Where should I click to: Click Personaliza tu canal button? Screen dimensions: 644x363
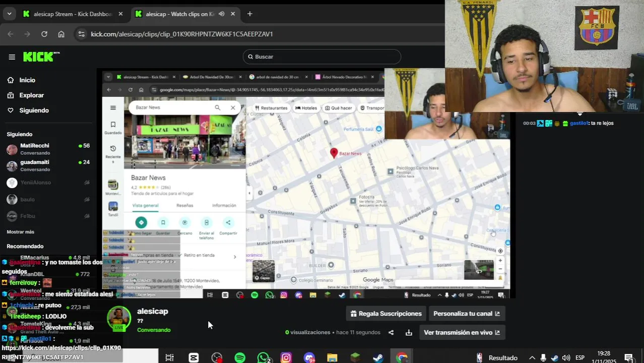466,314
